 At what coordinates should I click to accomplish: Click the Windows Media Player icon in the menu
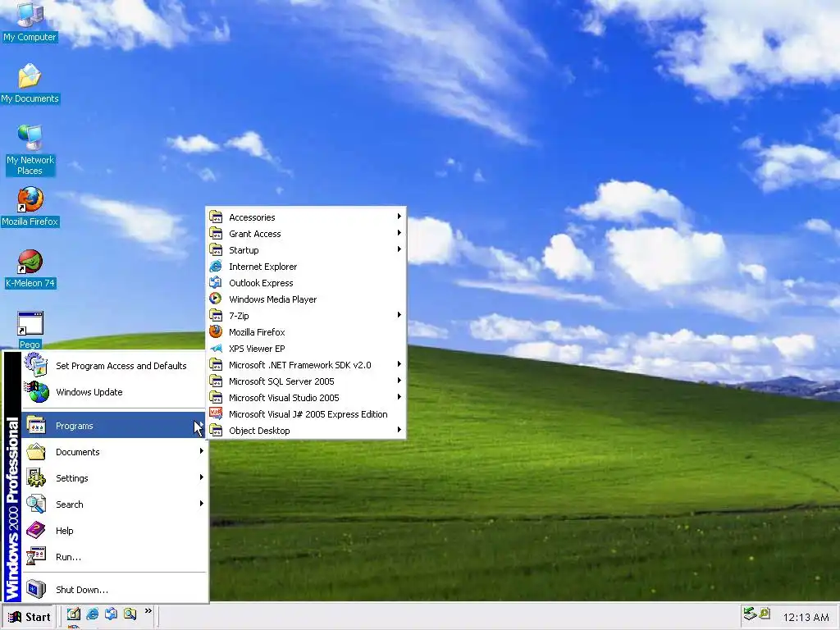[x=216, y=299]
